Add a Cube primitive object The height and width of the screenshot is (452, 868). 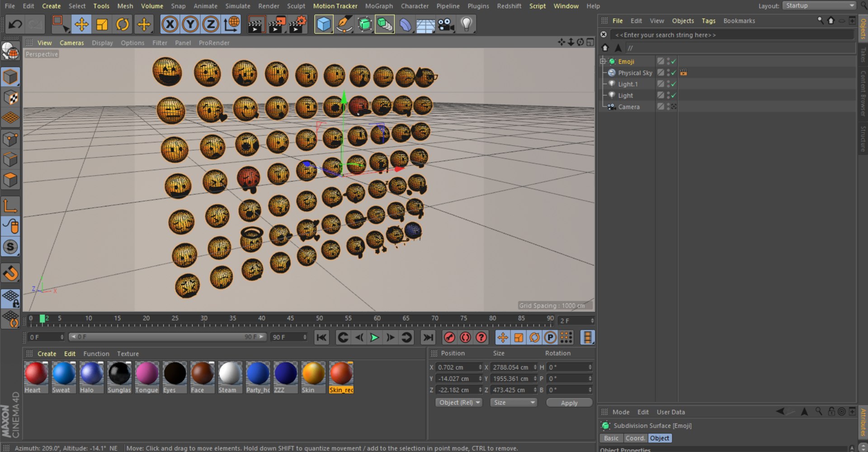[x=324, y=24]
